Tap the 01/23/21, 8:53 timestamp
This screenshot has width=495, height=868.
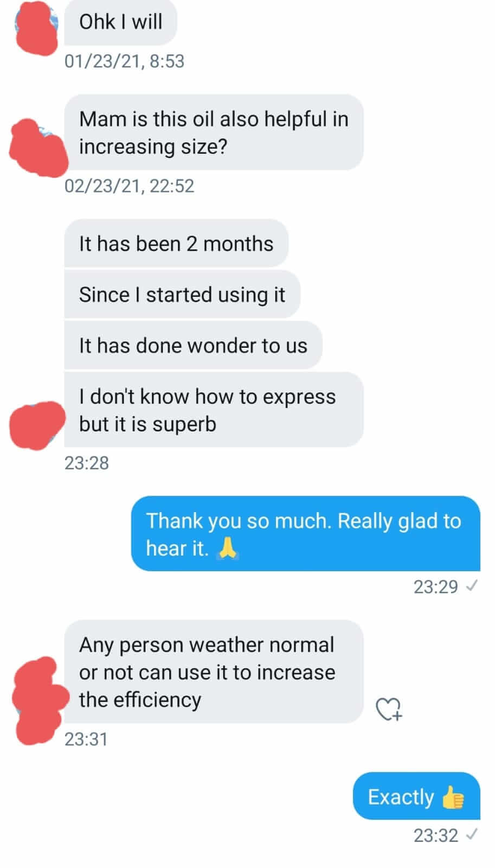pyautogui.click(x=124, y=61)
